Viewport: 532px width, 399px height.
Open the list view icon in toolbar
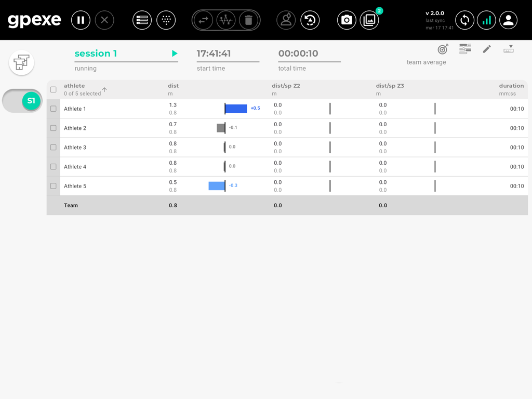pyautogui.click(x=142, y=20)
